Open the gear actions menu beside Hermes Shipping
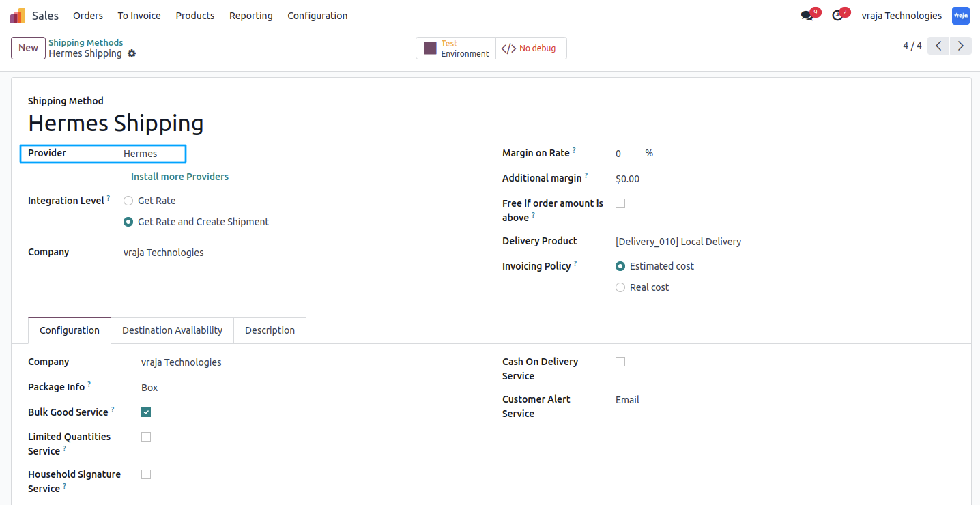 point(132,53)
